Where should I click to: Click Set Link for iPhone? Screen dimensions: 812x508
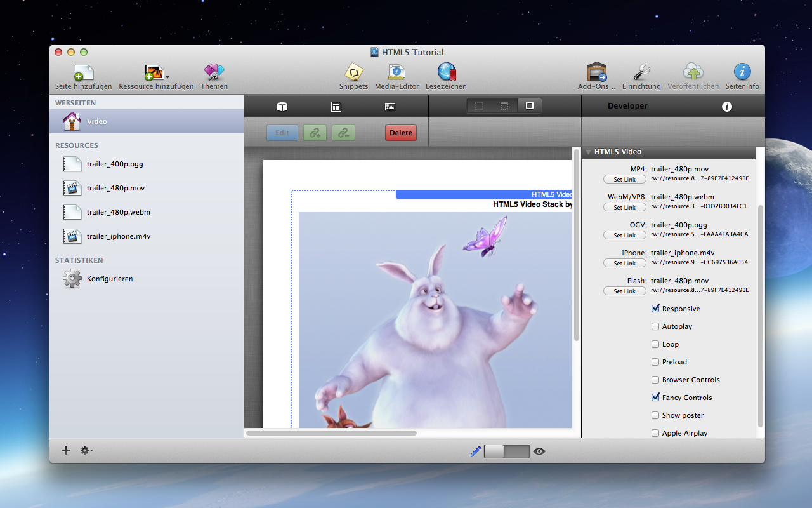point(625,264)
